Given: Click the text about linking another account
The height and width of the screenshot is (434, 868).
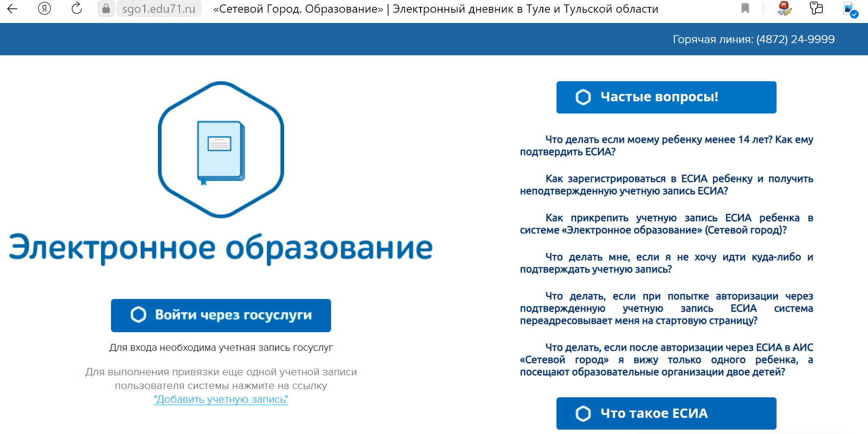Looking at the screenshot, I should (221, 379).
